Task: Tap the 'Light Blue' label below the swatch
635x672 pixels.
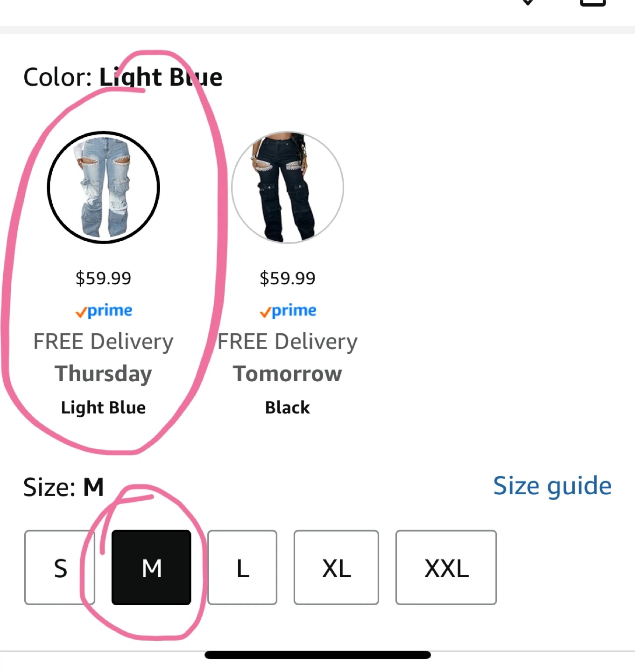Action: click(103, 407)
